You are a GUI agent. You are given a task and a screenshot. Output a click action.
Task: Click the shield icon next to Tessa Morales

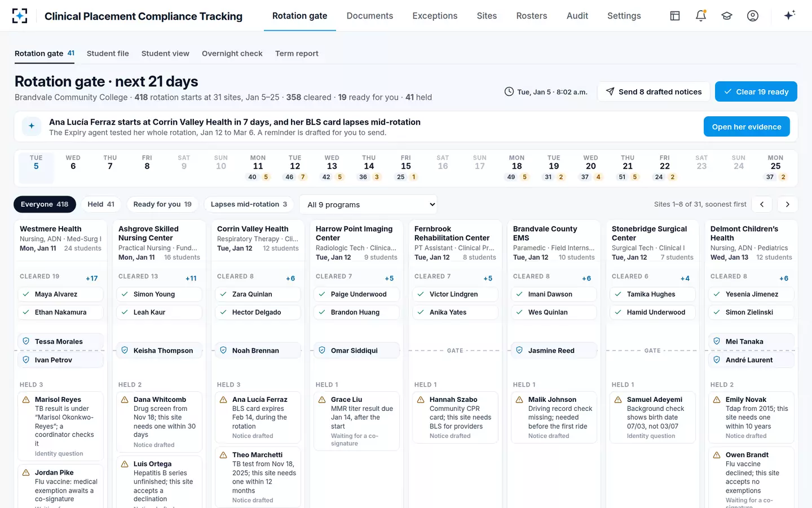coord(26,341)
